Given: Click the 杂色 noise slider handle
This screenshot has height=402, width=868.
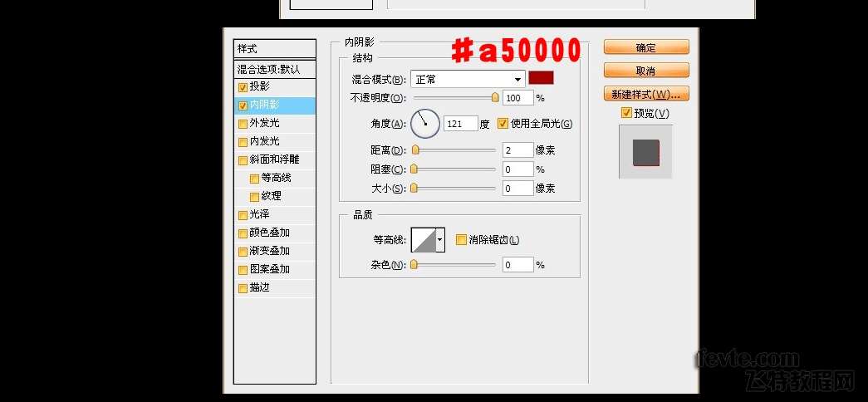Looking at the screenshot, I should pos(414,265).
